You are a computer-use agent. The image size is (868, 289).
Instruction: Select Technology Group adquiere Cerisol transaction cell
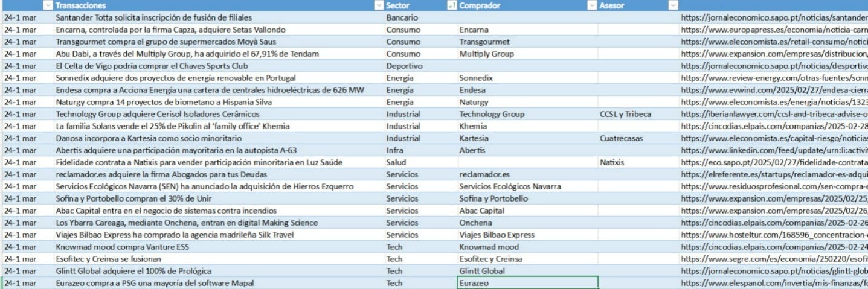[219, 114]
